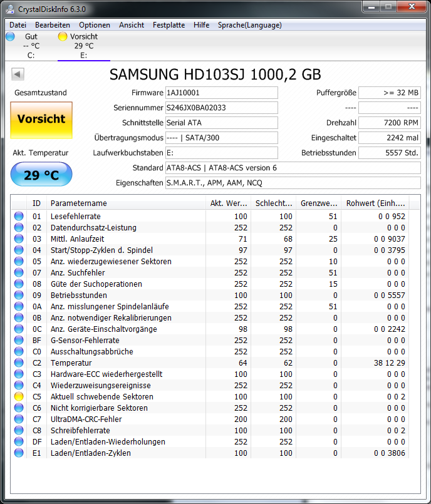Open the Optionen menu
The image size is (431, 504).
pyautogui.click(x=95, y=25)
